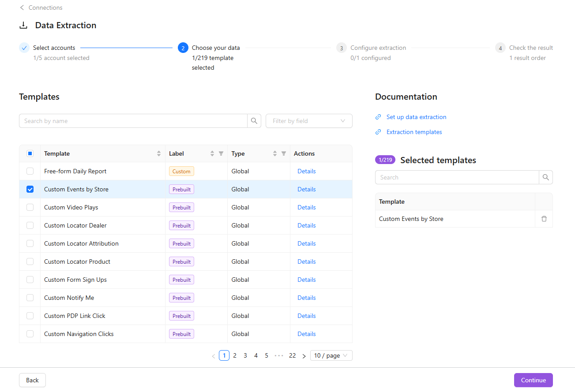The height and width of the screenshot is (392, 575).
Task: Sort templates by Template column sorter
Action: pos(159,153)
